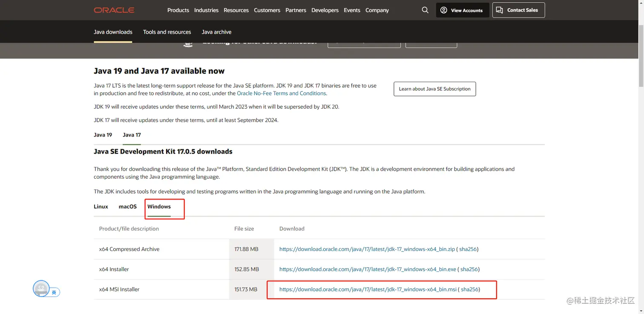This screenshot has width=644, height=314.
Task: Download the x64 MSI Installer link
Action: point(368,289)
